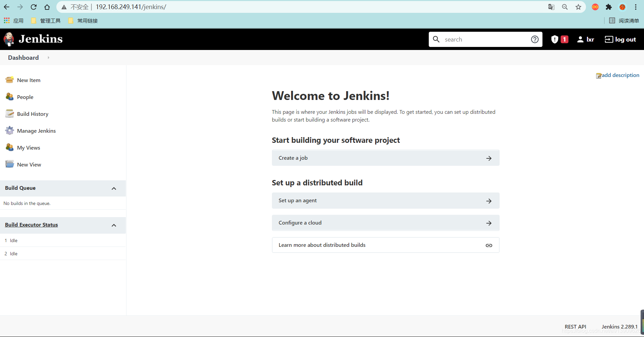This screenshot has width=644, height=337.
Task: Click the Configure a cloud button
Action: (386, 223)
